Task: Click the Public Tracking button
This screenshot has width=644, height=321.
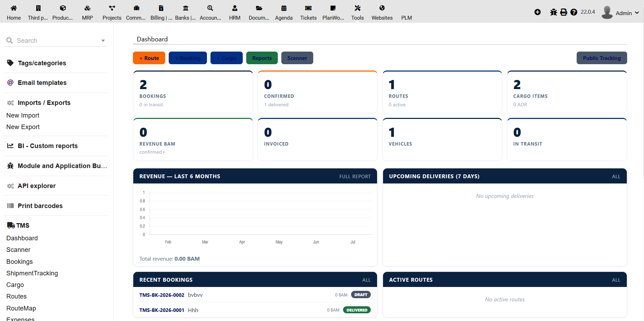Action: coord(602,58)
